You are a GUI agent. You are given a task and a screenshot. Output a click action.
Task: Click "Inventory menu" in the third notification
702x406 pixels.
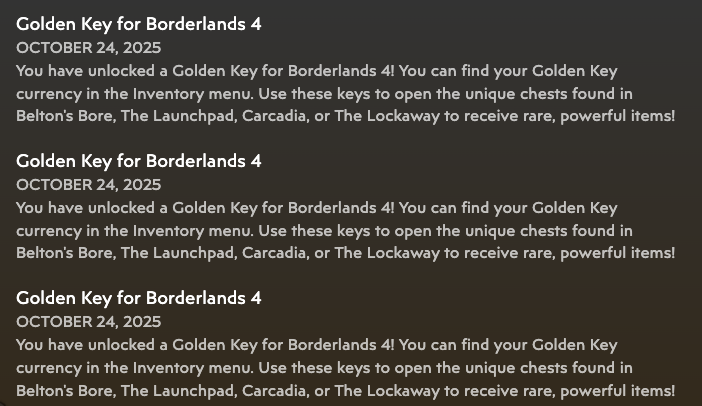(x=192, y=368)
